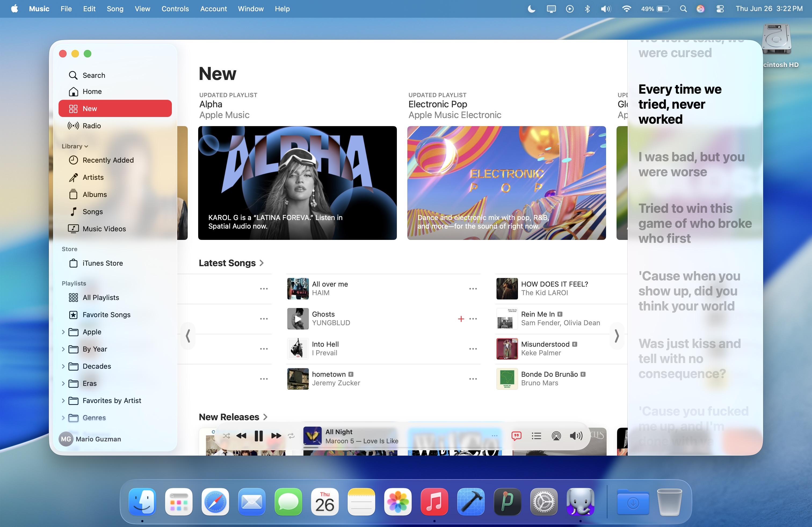The image size is (812, 527).
Task: Add Ghosts by YUNGBLUD to library
Action: 461,319
